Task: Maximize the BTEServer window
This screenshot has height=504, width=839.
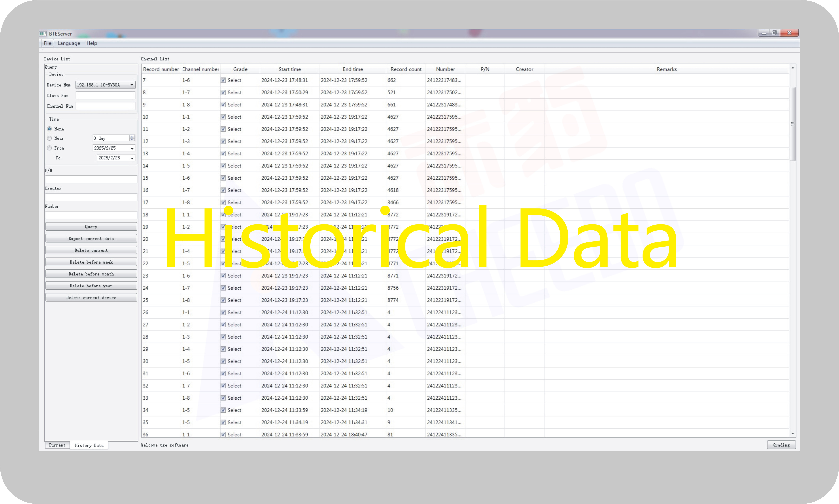Action: pos(774,33)
